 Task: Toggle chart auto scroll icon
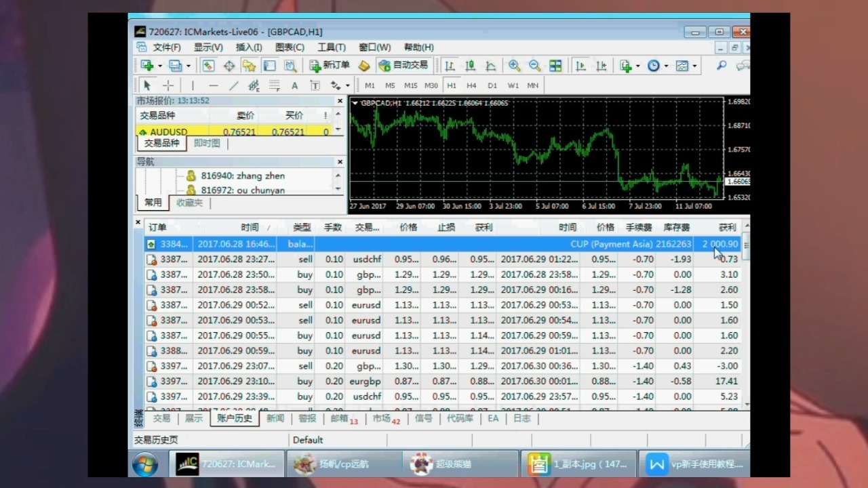coord(580,66)
